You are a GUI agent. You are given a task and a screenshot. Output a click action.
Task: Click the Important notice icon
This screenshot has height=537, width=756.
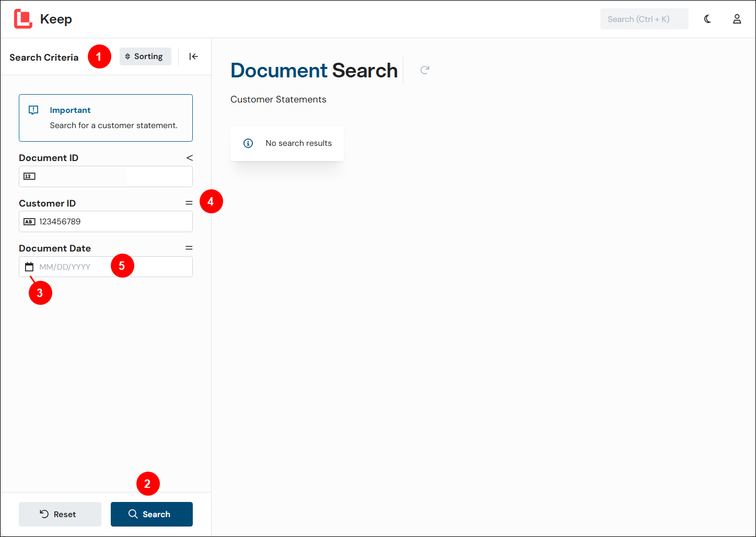tap(33, 110)
